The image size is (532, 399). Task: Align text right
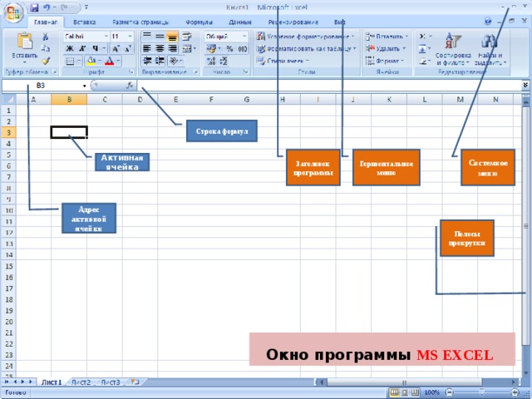pos(172,48)
